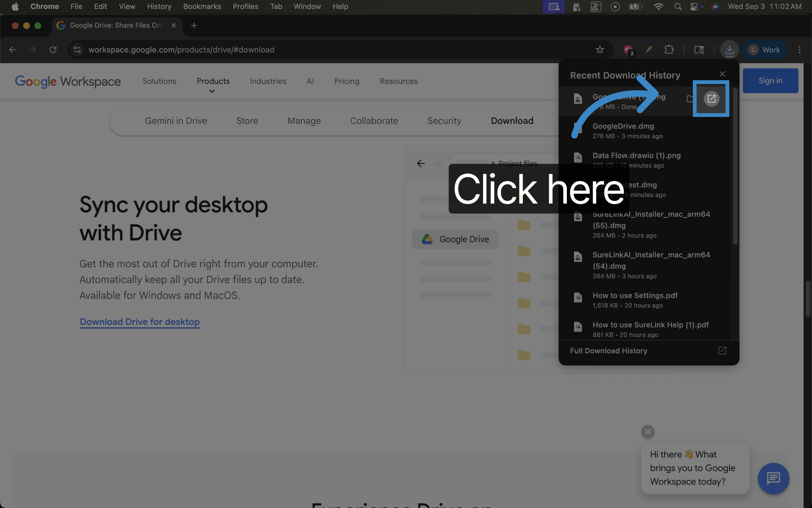Click Chrome downloads toolbar icon
Screen dimensions: 812x508
pyautogui.click(x=729, y=50)
